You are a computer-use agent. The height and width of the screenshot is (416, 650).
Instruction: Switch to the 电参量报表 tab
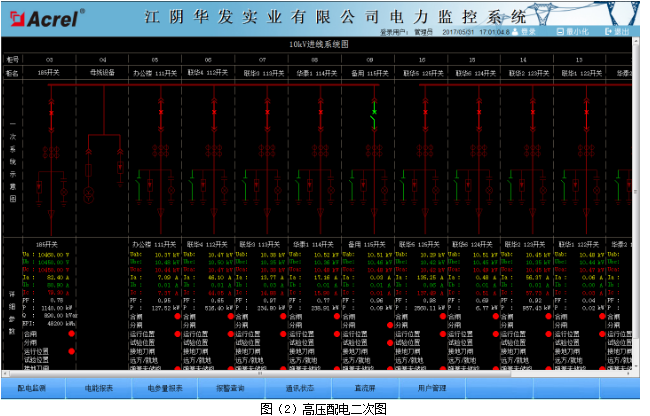[x=165, y=388]
